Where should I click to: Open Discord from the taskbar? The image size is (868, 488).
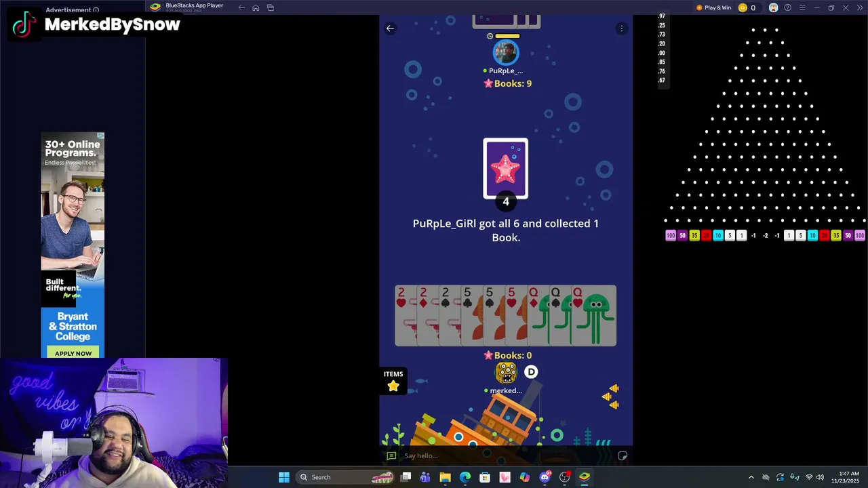545,477
